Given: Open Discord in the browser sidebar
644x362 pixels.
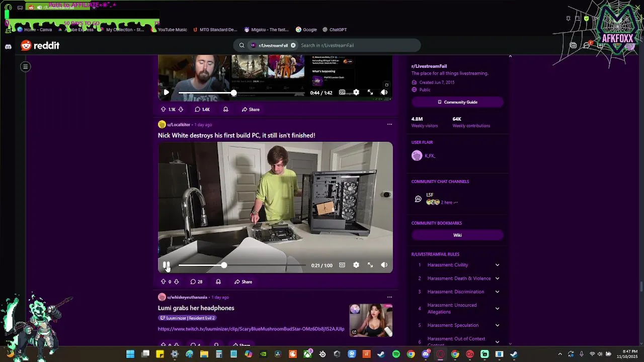Looking at the screenshot, I should tap(8, 46).
